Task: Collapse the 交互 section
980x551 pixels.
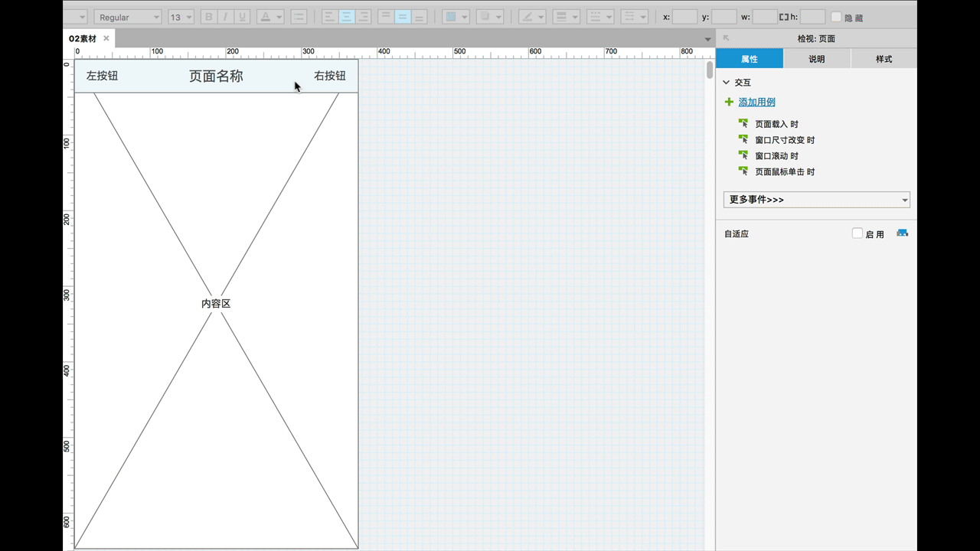Action: 727,82
